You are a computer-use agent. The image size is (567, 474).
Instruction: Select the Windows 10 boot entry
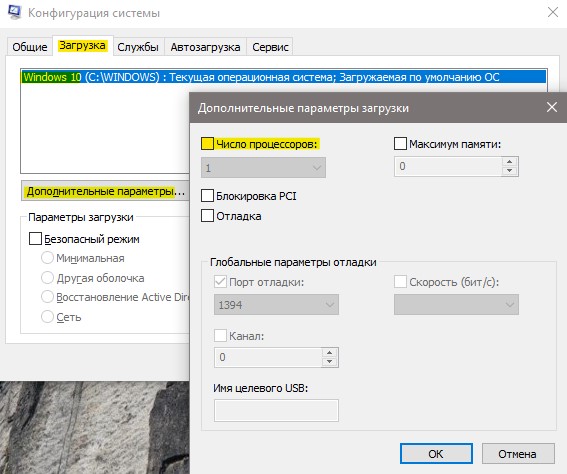pos(284,77)
